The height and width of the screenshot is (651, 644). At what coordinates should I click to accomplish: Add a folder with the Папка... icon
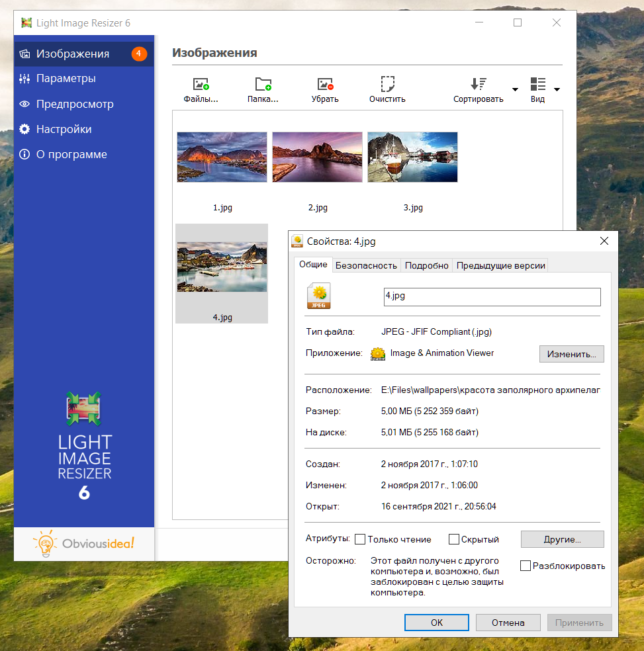263,84
